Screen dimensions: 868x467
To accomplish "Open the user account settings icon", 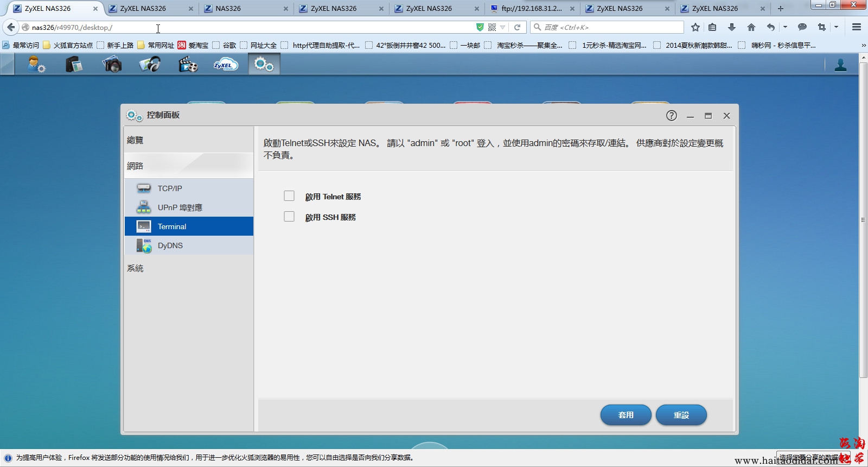I will pyautogui.click(x=36, y=65).
